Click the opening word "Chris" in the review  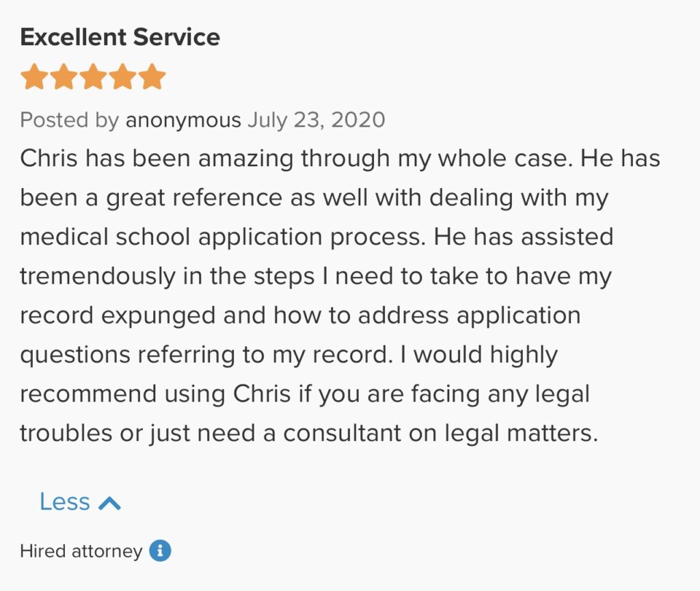48,159
